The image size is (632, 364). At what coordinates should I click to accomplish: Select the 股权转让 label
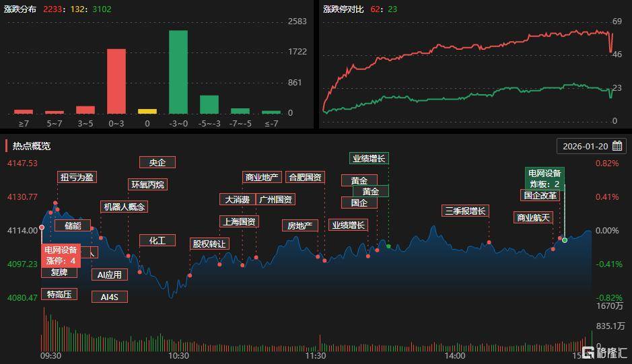[209, 244]
